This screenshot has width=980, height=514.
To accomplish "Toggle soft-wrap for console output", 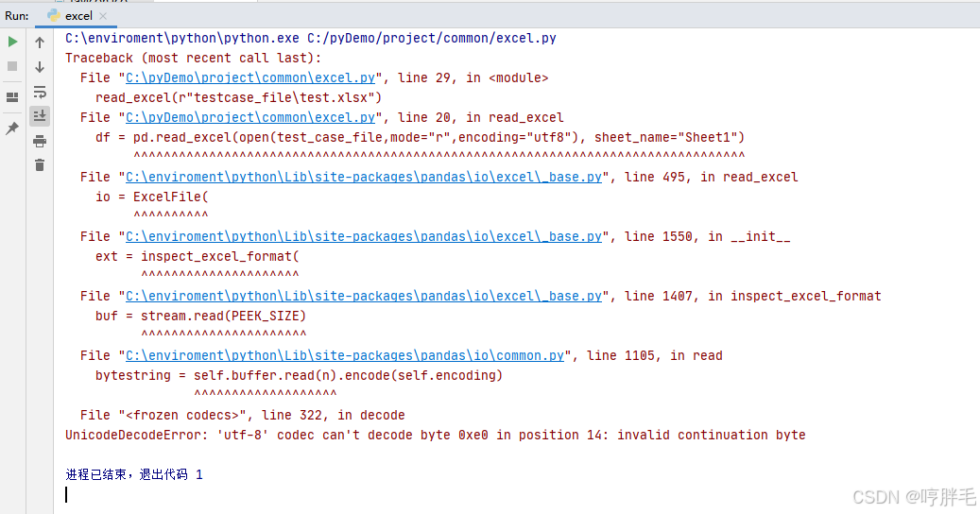I will coord(40,92).
